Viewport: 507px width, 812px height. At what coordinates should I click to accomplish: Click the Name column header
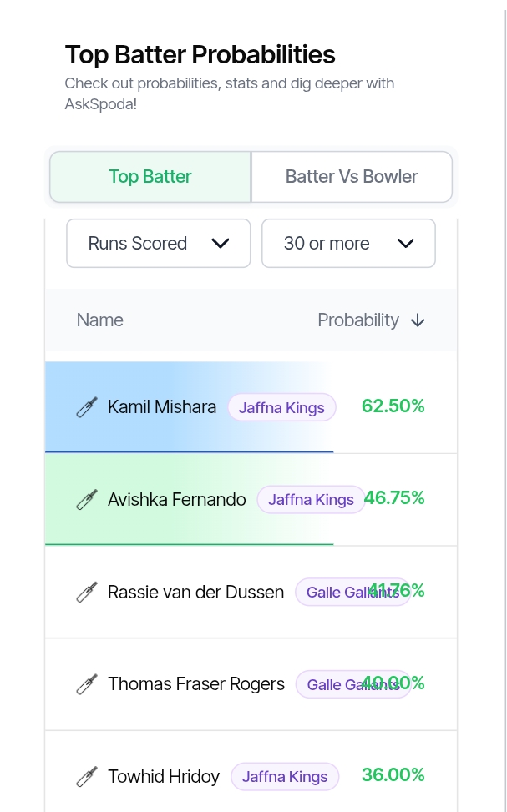pos(100,320)
